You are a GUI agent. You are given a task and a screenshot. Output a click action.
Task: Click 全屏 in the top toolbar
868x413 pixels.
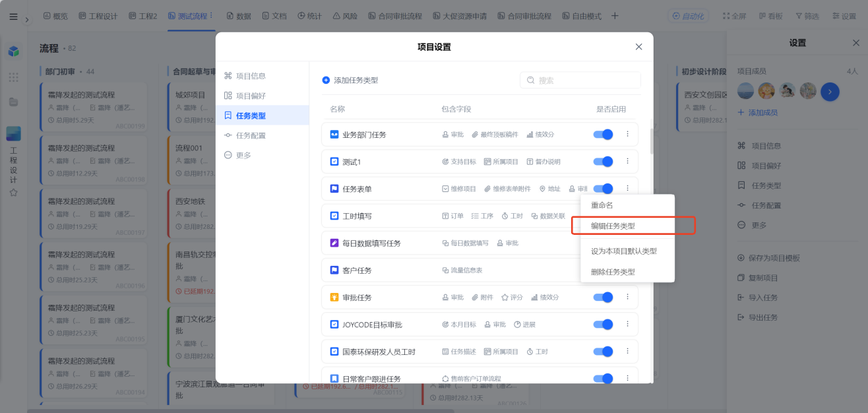pyautogui.click(x=735, y=16)
